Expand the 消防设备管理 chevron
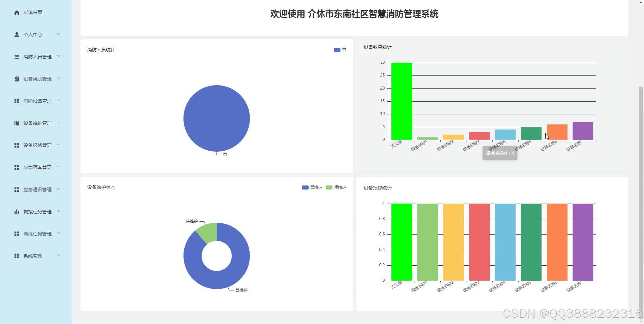Viewport: 644px width, 324px height. tap(58, 100)
